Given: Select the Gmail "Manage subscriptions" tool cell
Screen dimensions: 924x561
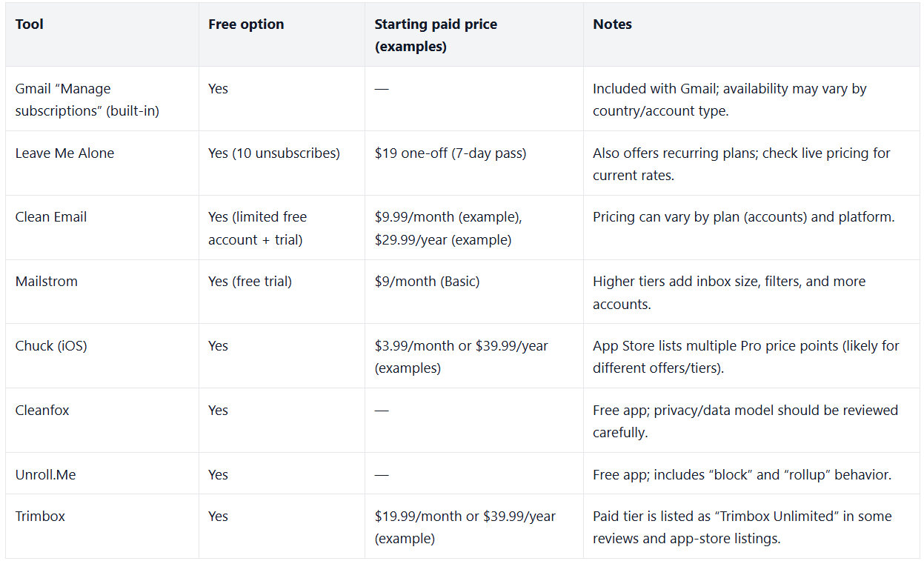Looking at the screenshot, I should pyautogui.click(x=87, y=99).
